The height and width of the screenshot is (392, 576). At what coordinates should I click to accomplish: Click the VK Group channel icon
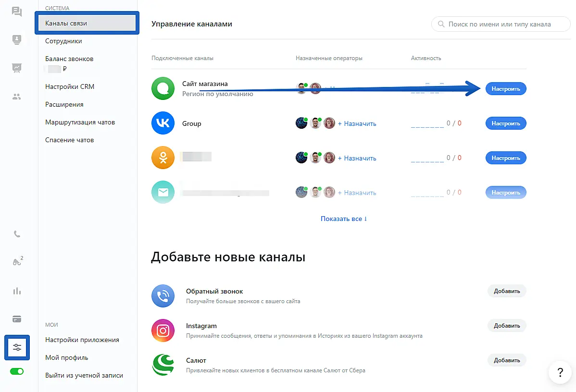pyautogui.click(x=163, y=123)
